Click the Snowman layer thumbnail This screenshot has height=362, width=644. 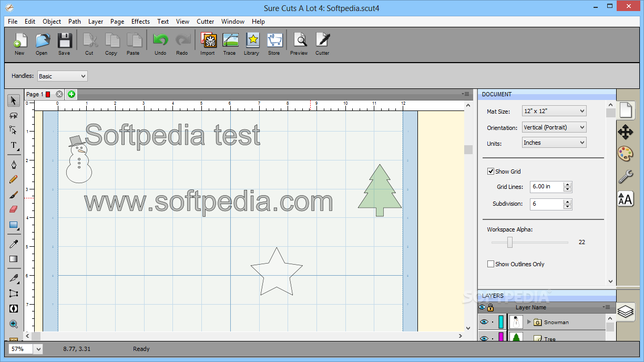pyautogui.click(x=516, y=322)
